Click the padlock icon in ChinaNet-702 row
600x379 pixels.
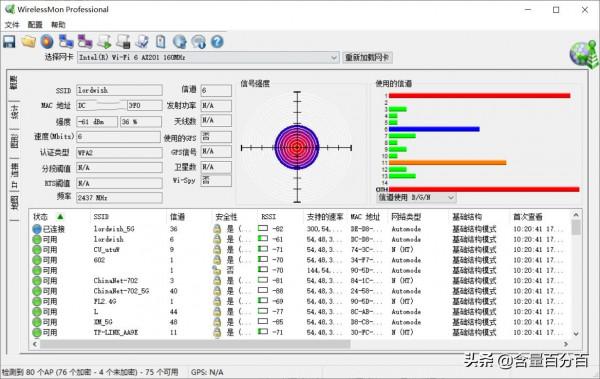(x=217, y=281)
